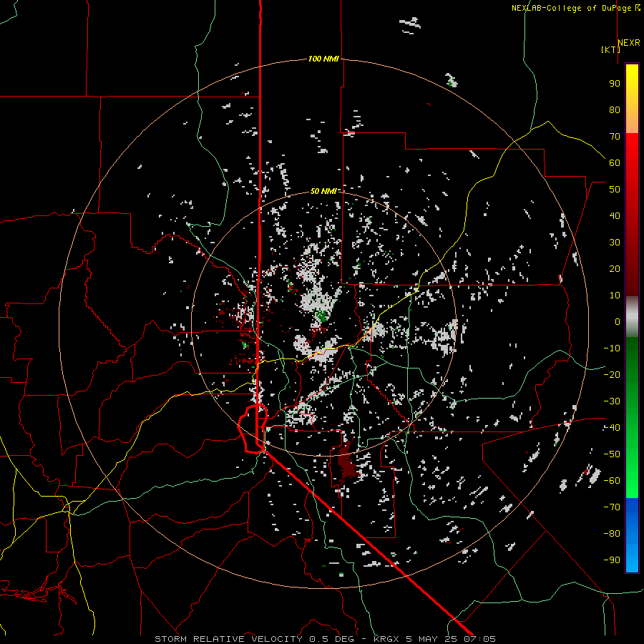Image resolution: width=644 pixels, height=644 pixels.
Task: Select the 90 value on the velocity scale
Action: (615, 84)
